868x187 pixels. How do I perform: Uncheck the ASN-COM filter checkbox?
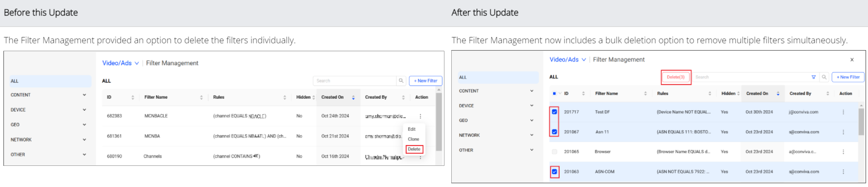click(x=554, y=171)
